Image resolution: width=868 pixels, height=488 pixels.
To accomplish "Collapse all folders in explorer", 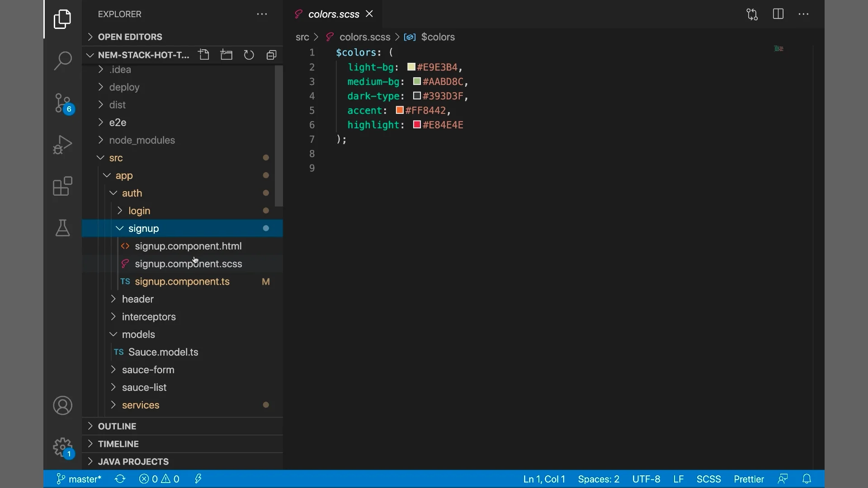I will click(x=271, y=55).
